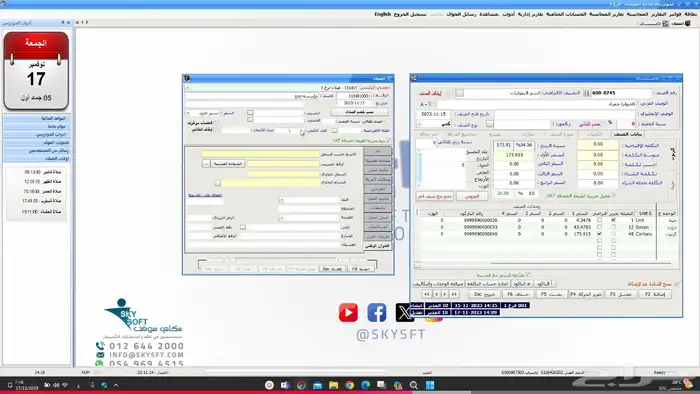The height and width of the screenshot is (394, 700).
Task: Open price level dropdown in customer window
Action: click(x=188, y=113)
